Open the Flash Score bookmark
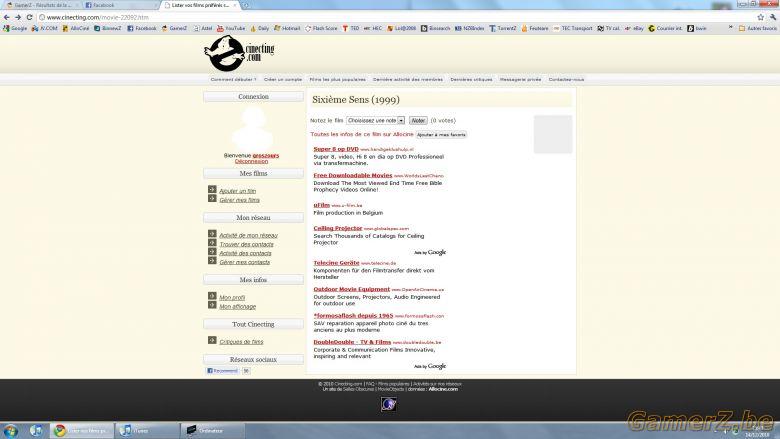Viewport: 780px width, 439px height. [x=321, y=29]
